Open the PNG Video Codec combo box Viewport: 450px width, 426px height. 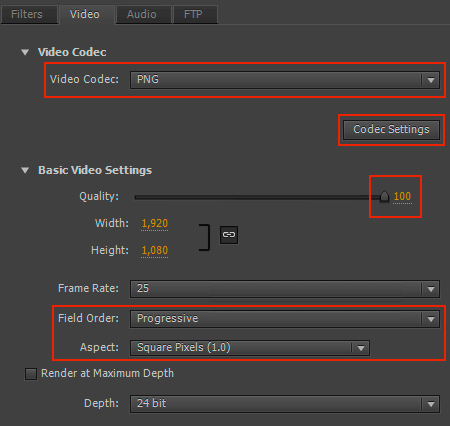click(x=285, y=80)
